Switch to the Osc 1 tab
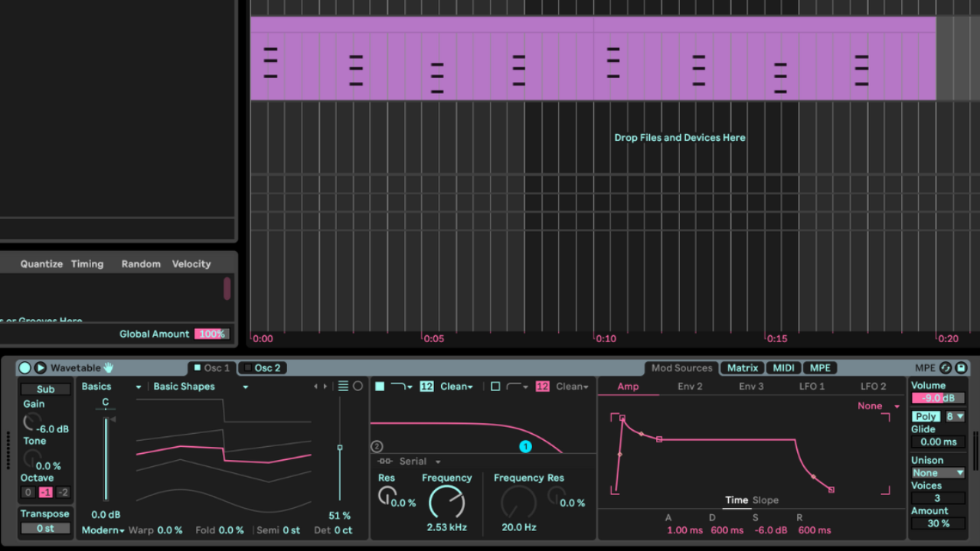This screenshot has width=980, height=551. click(x=212, y=368)
